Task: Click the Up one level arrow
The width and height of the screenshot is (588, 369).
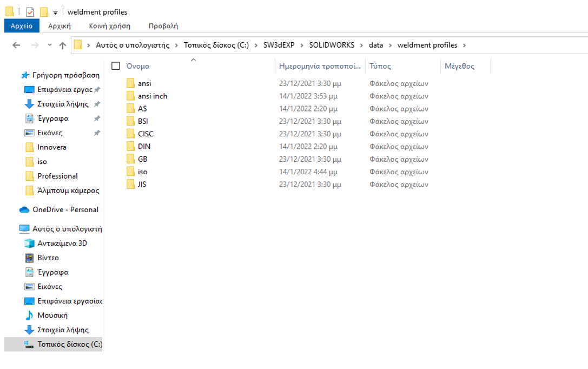Action: tap(63, 45)
